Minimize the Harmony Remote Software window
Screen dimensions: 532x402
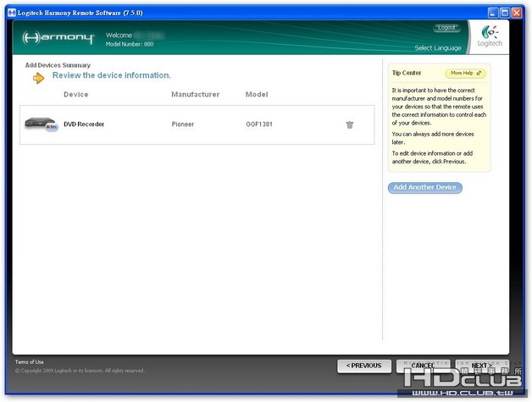click(493, 13)
